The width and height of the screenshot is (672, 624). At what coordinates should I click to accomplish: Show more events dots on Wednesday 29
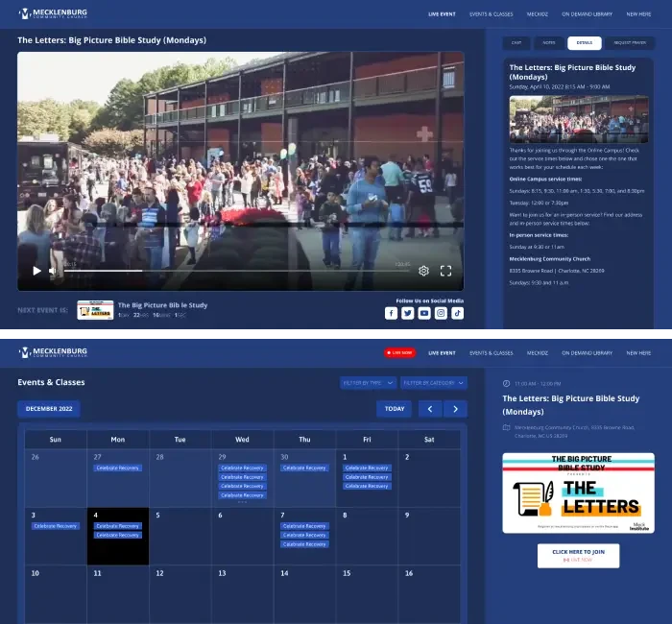242,502
